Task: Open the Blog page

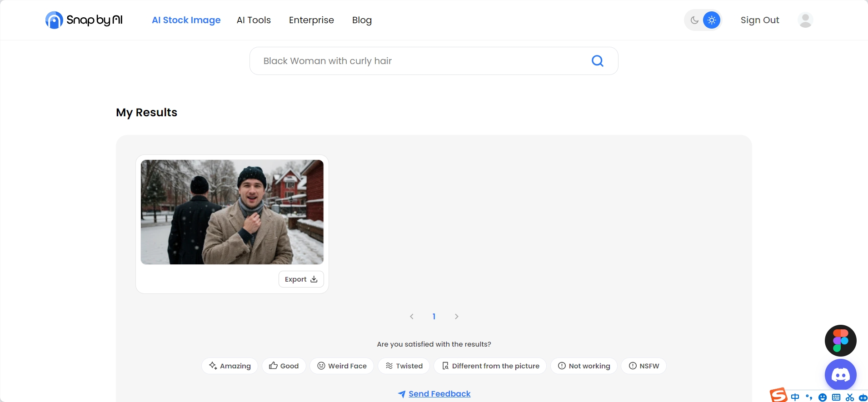Action: (x=362, y=20)
